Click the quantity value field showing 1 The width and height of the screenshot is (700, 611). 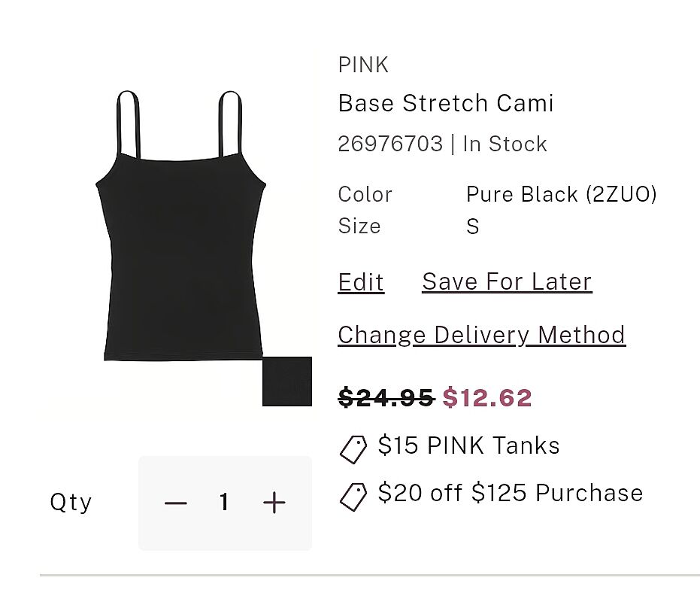point(224,503)
